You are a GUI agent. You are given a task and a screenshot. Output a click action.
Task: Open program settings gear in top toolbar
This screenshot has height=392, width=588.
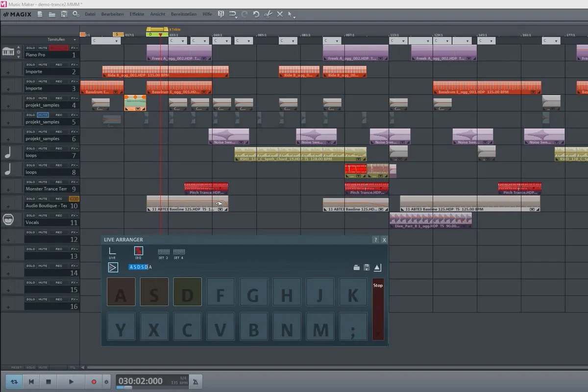[76, 14]
